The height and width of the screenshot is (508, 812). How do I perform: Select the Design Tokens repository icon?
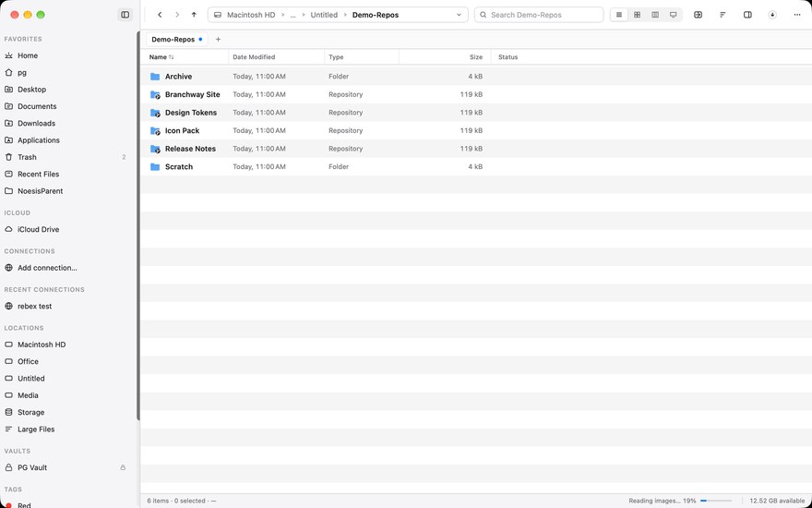tap(155, 113)
